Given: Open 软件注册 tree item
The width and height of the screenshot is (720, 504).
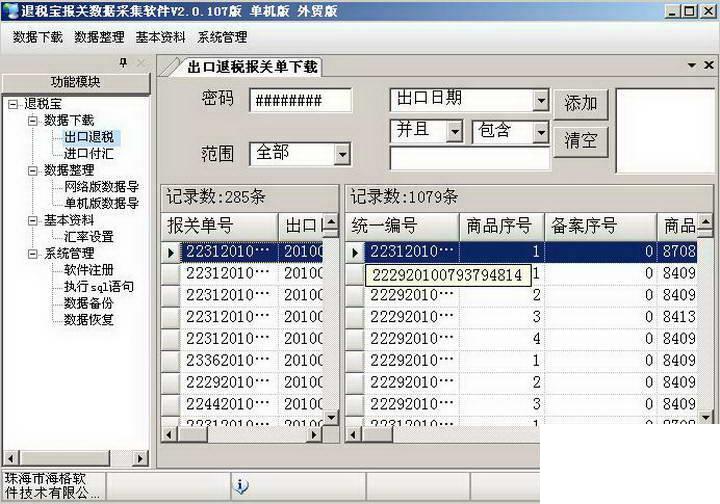Looking at the screenshot, I should point(89,270).
